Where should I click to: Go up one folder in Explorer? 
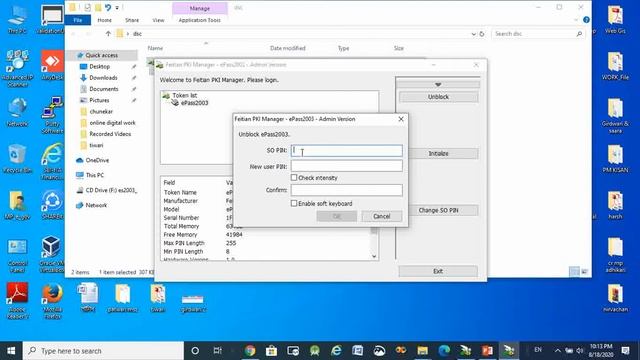click(108, 34)
